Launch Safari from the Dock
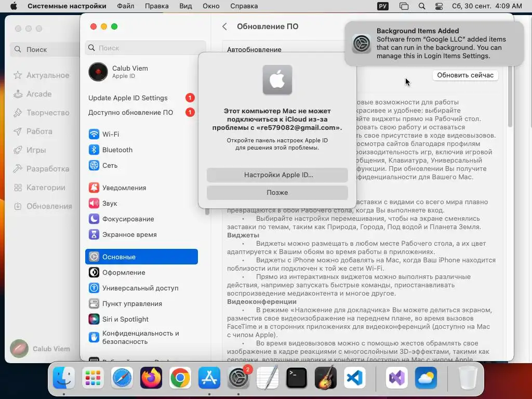Image resolution: width=532 pixels, height=399 pixels. [x=122, y=378]
